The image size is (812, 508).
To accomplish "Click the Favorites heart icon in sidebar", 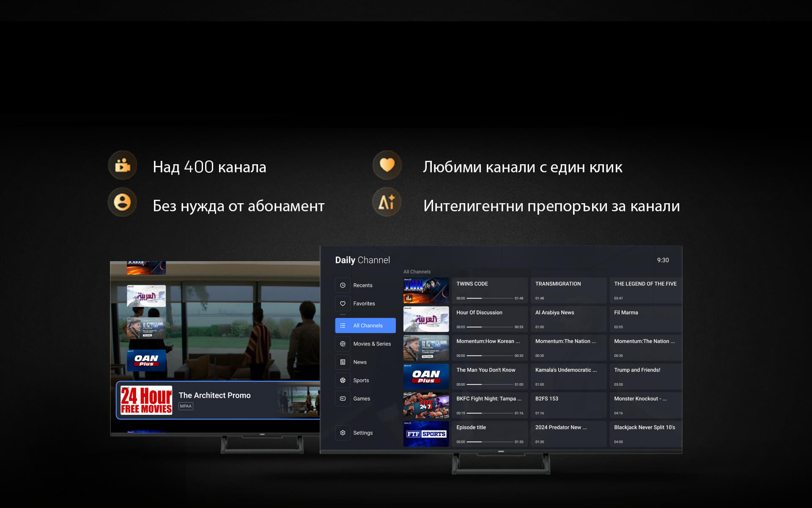I will pyautogui.click(x=343, y=304).
